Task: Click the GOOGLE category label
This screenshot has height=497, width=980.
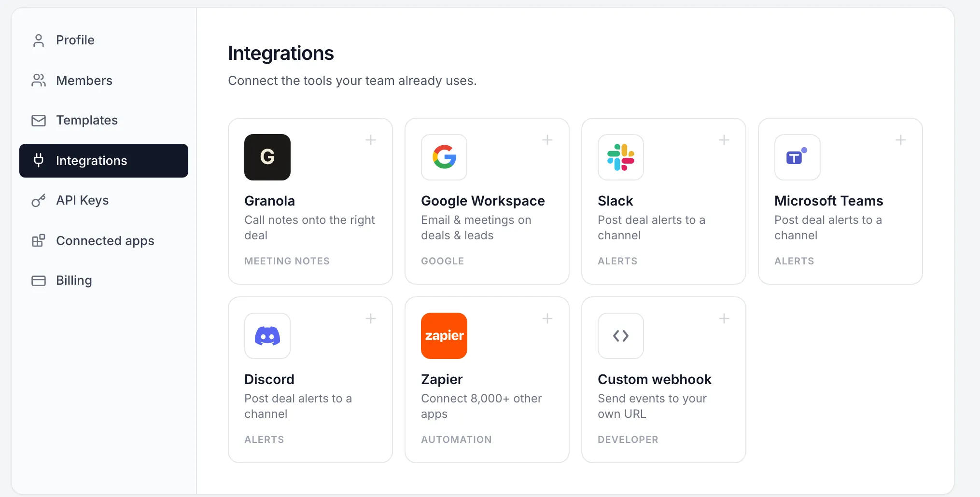Action: click(443, 261)
